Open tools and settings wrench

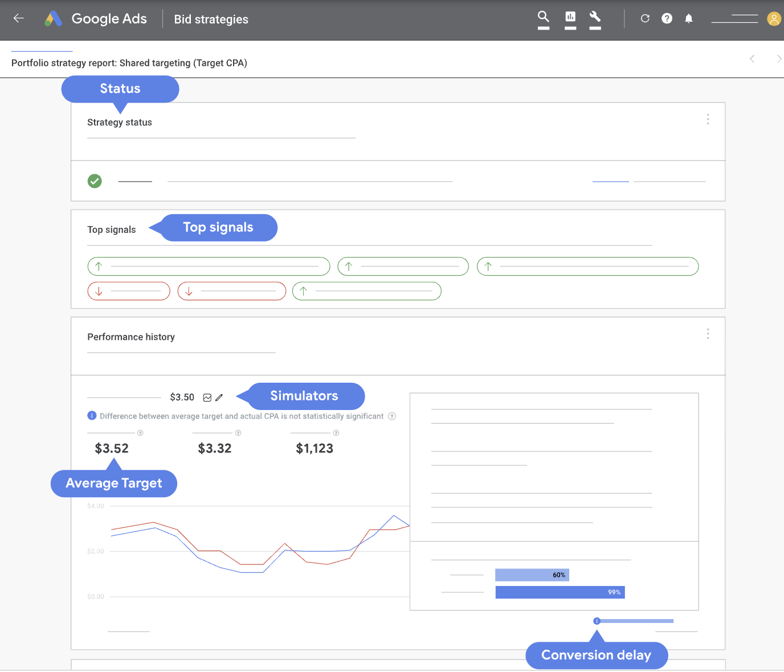[595, 17]
